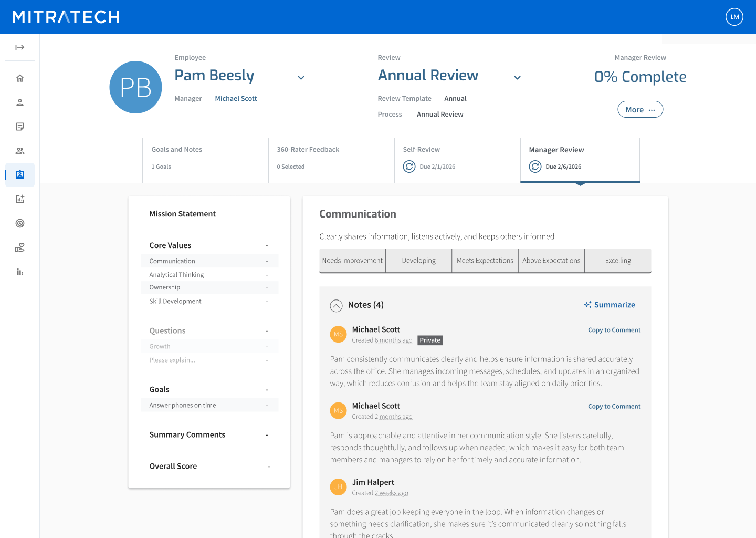Click the 6 months ago timestamp
756x538 pixels.
(394, 340)
